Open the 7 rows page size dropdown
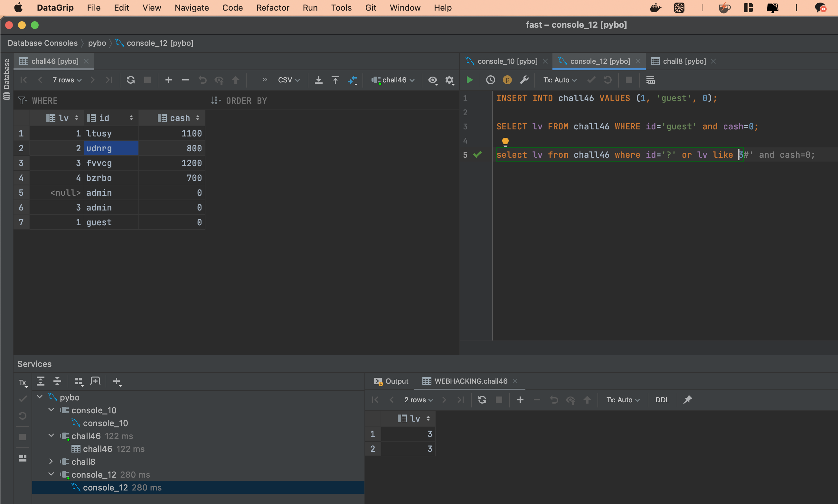 click(x=67, y=80)
